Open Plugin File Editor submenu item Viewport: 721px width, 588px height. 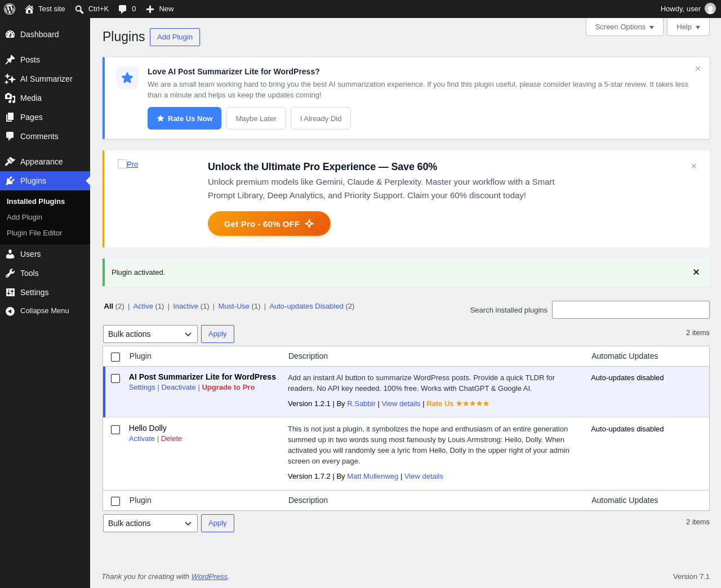tap(34, 233)
